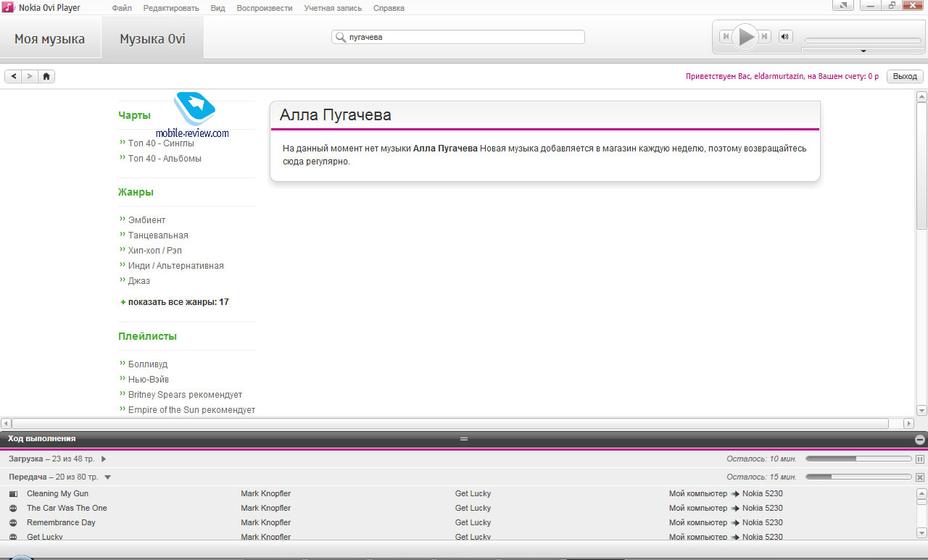The height and width of the screenshot is (560, 928).
Task: Go to the store home icon
Action: (x=46, y=76)
